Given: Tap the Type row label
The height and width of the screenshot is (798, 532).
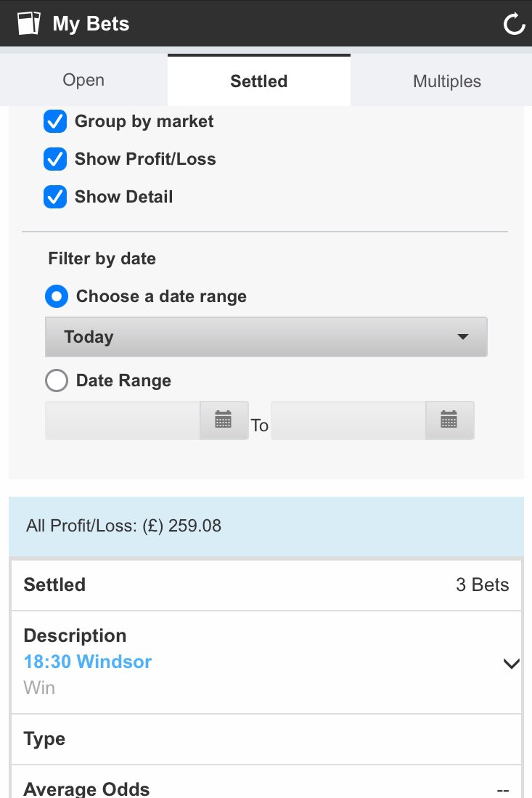Looking at the screenshot, I should (44, 739).
